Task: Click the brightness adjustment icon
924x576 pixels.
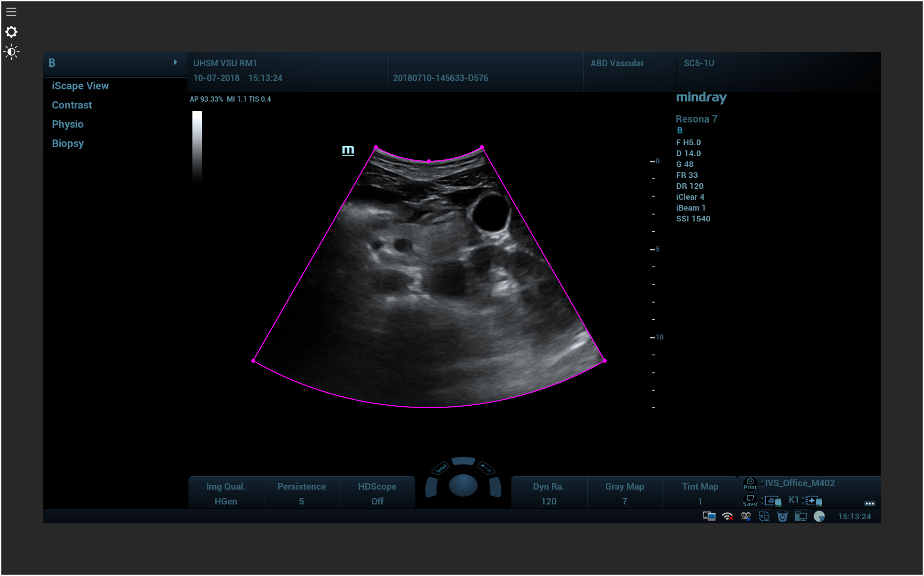Action: coord(11,52)
